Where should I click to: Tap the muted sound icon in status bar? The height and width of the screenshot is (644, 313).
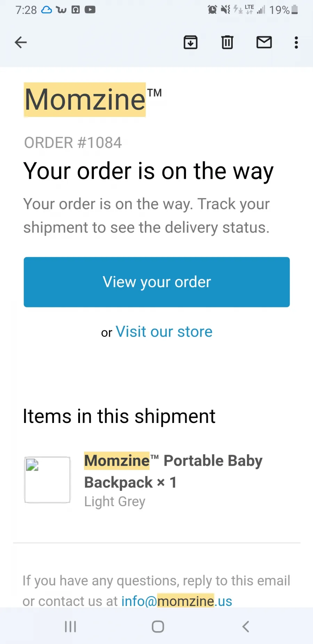(226, 10)
